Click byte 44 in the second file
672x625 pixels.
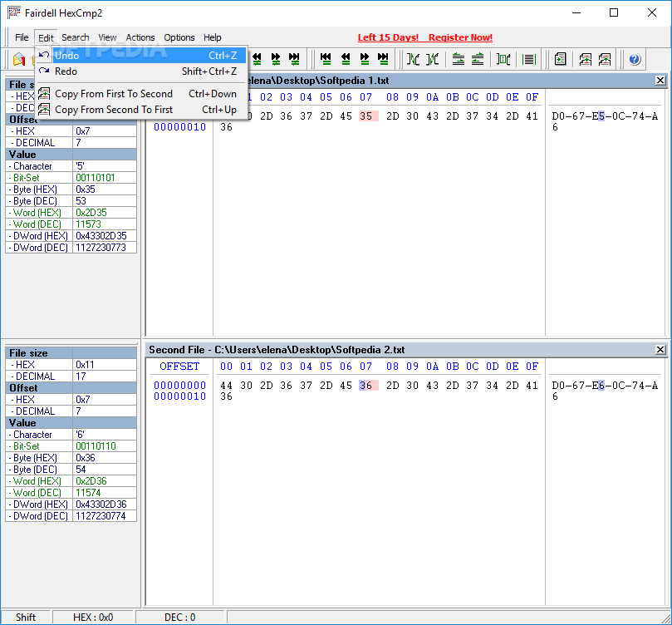[x=226, y=386]
